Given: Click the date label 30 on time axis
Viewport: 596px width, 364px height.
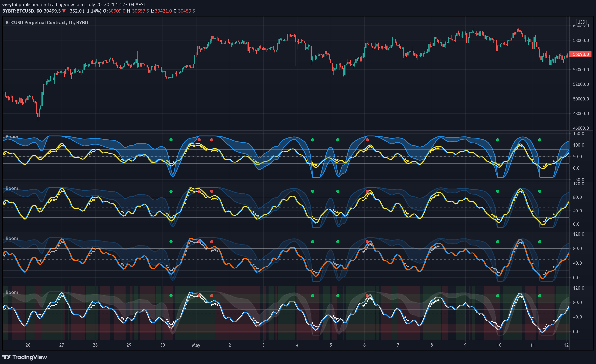Looking at the screenshot, I should click(163, 345).
